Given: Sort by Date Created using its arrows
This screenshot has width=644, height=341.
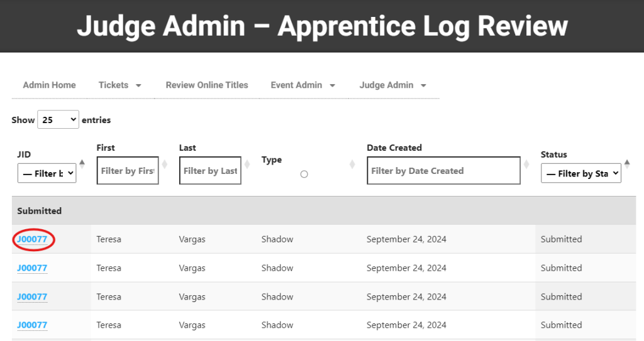Looking at the screenshot, I should 526,165.
